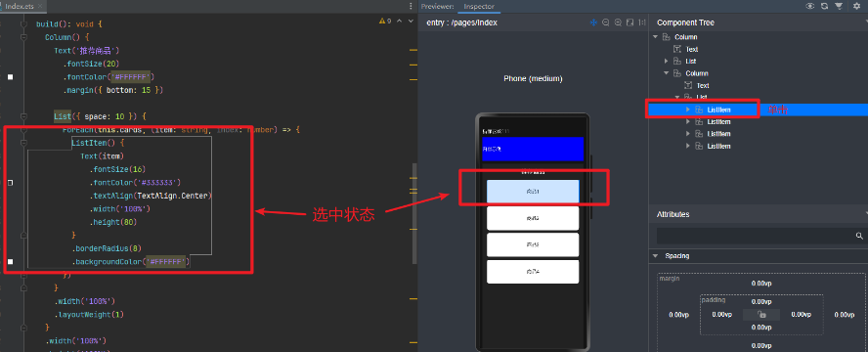Click color swatch beside fontColor('#FFFFFF') line
Screen dimensions: 868x352
(x=10, y=77)
